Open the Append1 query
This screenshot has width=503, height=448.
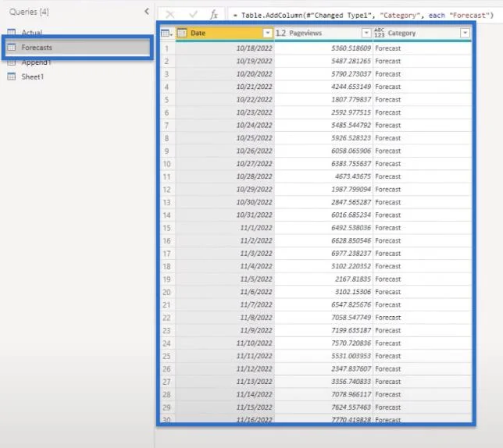coord(36,62)
